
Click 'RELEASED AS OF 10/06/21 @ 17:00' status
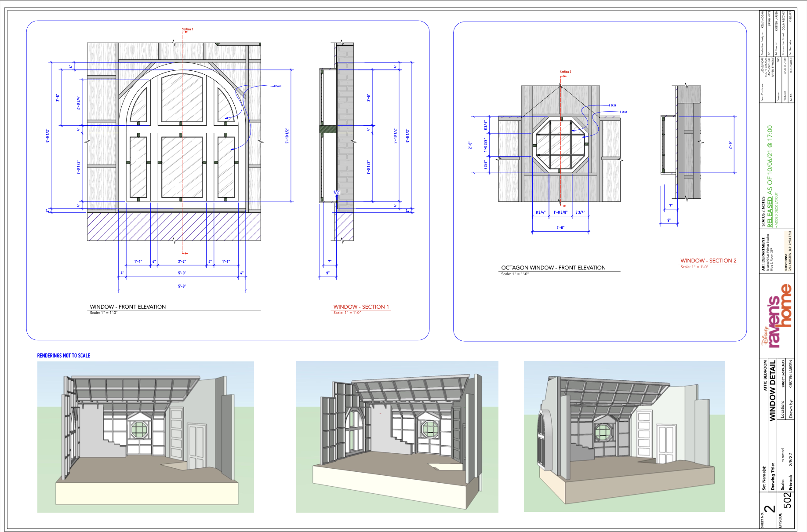click(x=770, y=176)
